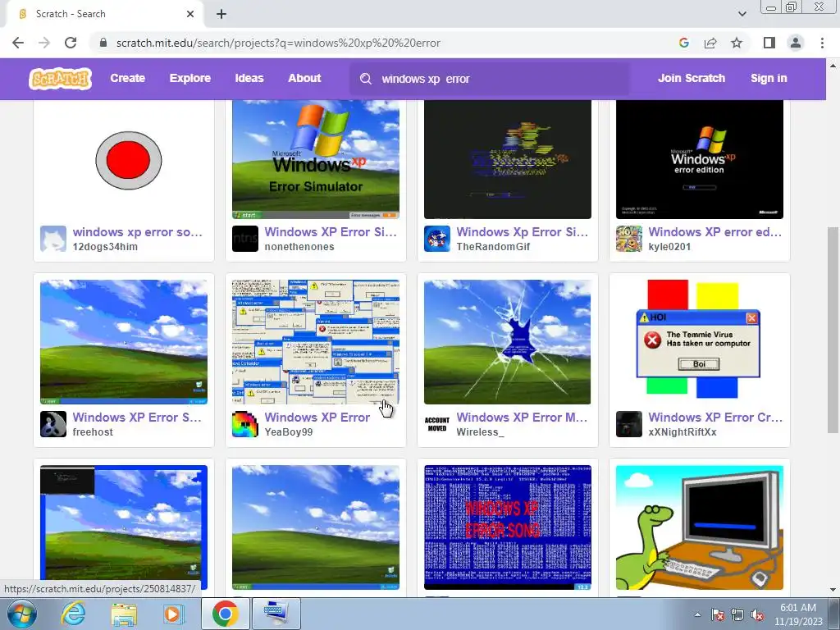Image resolution: width=840 pixels, height=630 pixels.
Task: Open the Ideas menu item
Action: pos(249,78)
